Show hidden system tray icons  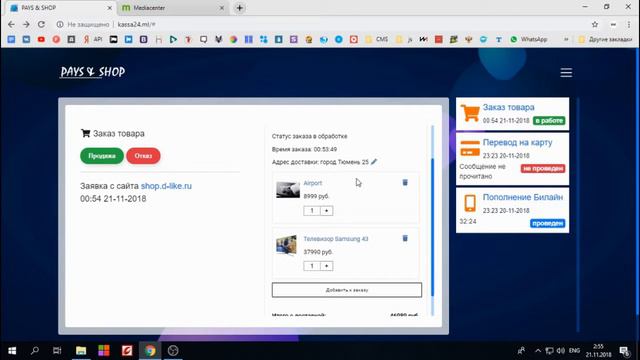[x=538, y=351]
